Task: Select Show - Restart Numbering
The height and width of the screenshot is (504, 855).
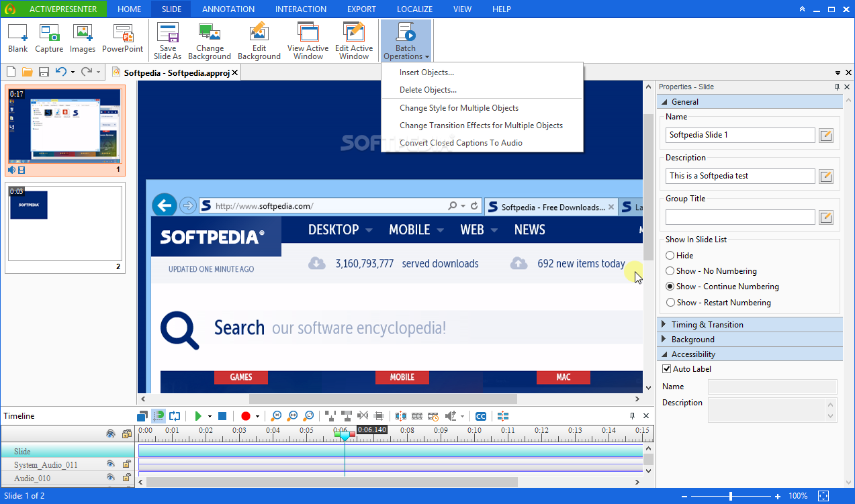Action: tap(718, 303)
